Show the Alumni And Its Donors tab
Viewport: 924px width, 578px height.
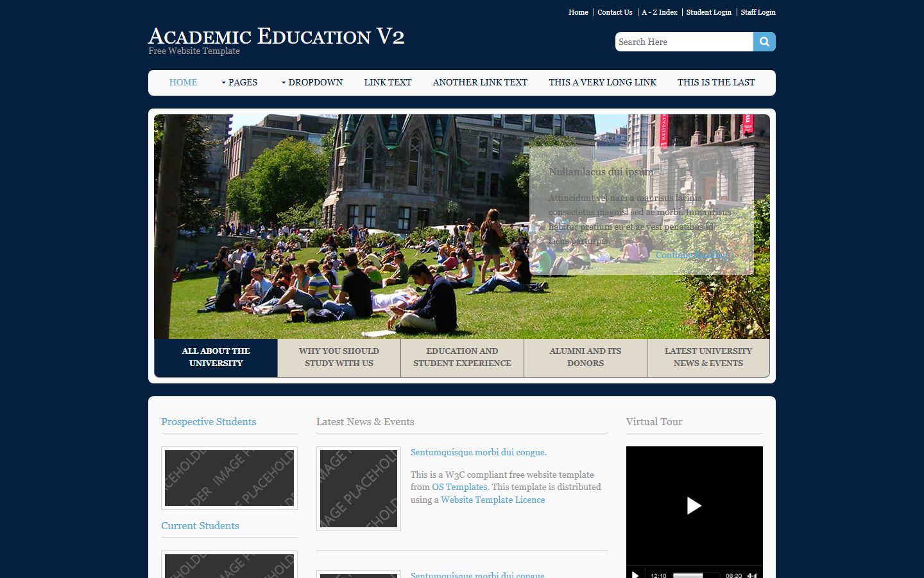tap(586, 358)
